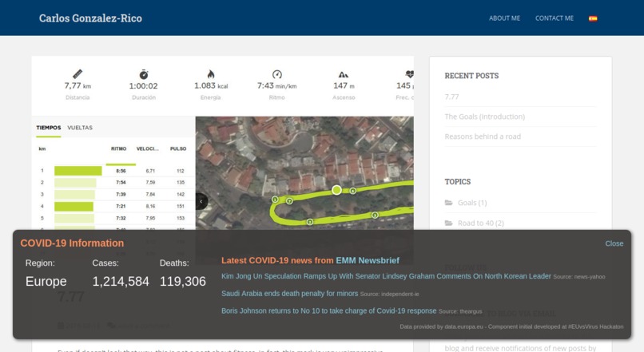The image size is (644, 352).
Task: Click map kilometer marker 7
Action: tap(289, 201)
